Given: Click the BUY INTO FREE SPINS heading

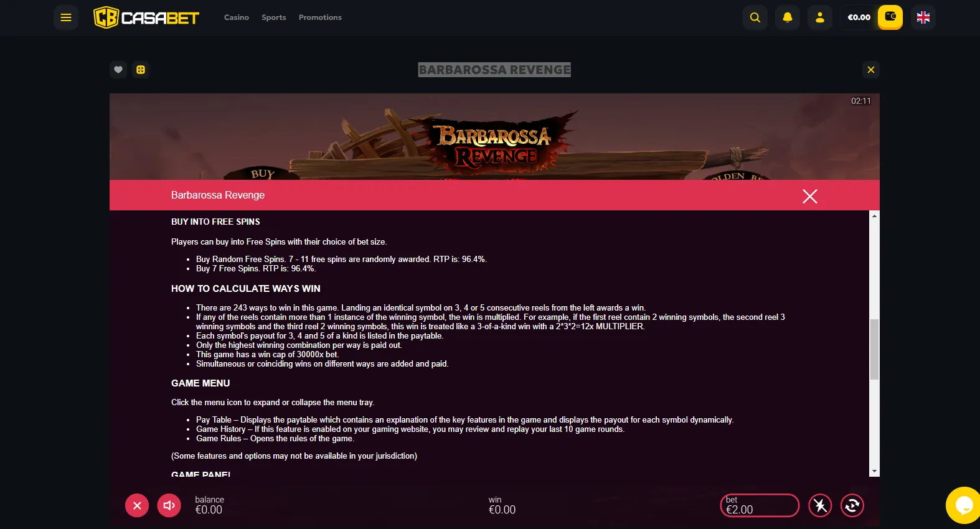Looking at the screenshot, I should (x=215, y=222).
